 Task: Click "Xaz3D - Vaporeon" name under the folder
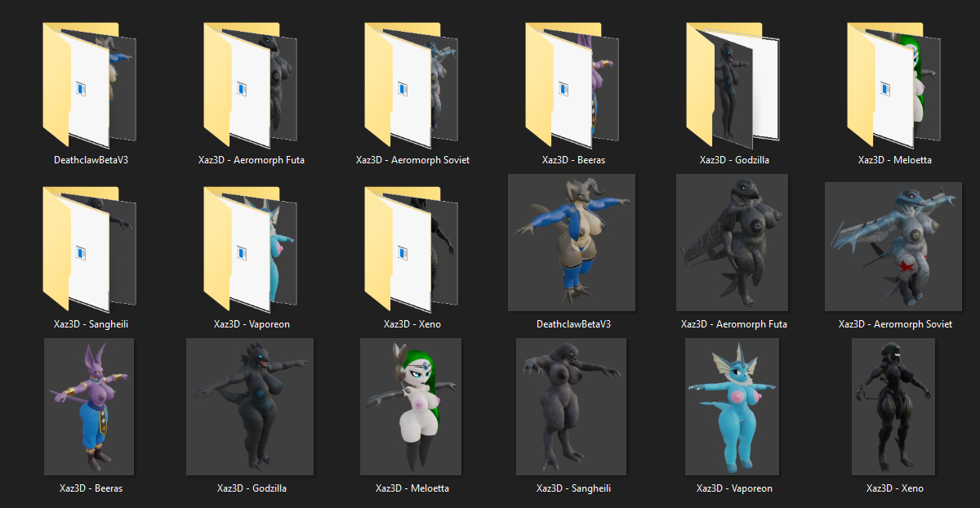click(x=252, y=324)
